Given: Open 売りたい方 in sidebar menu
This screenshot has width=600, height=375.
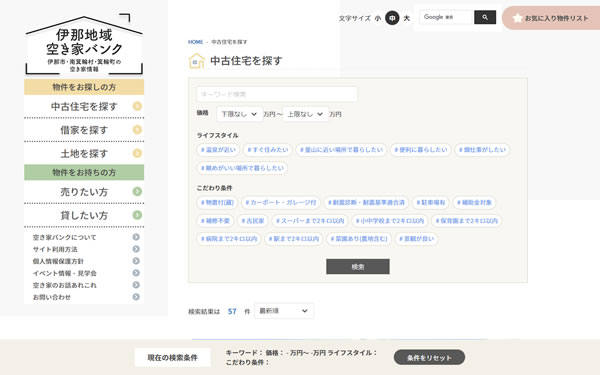Looking at the screenshot, I should click(84, 192).
